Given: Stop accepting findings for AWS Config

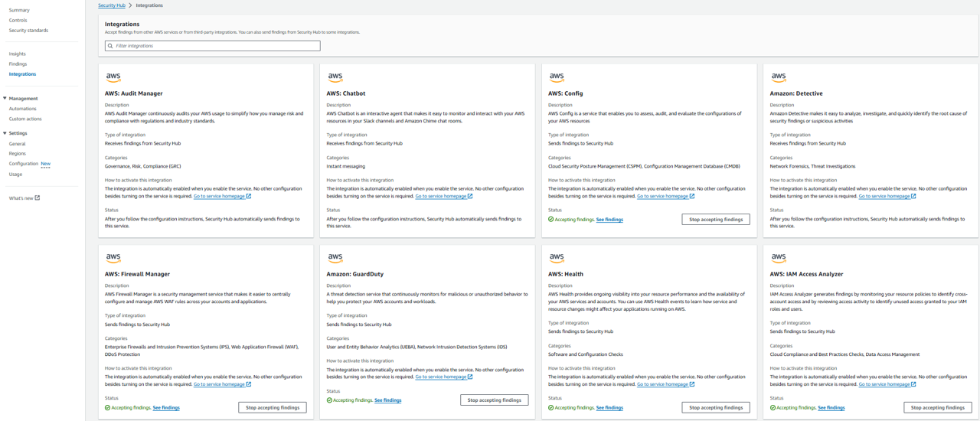Looking at the screenshot, I should click(x=716, y=220).
